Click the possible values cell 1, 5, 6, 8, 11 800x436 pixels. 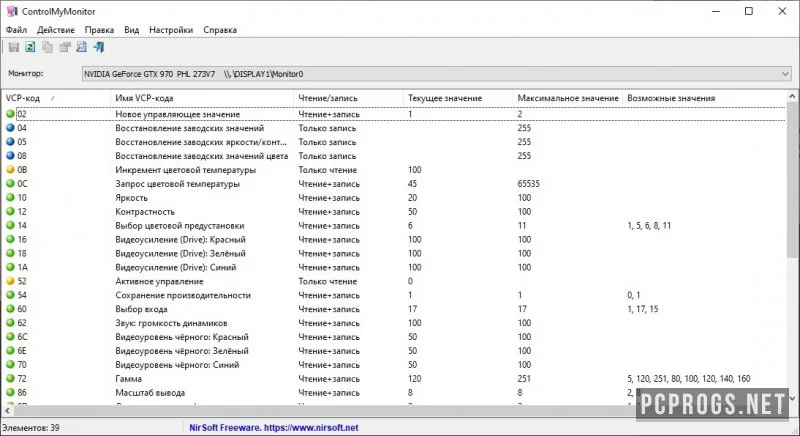[x=649, y=225]
